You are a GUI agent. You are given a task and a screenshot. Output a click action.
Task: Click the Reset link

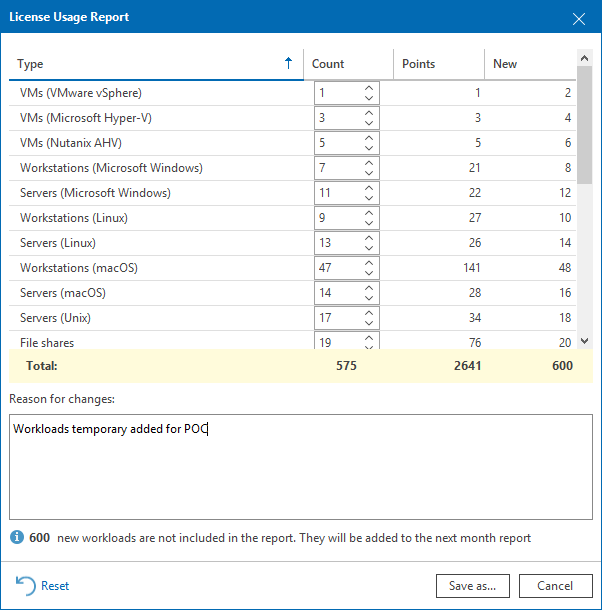pyautogui.click(x=42, y=586)
